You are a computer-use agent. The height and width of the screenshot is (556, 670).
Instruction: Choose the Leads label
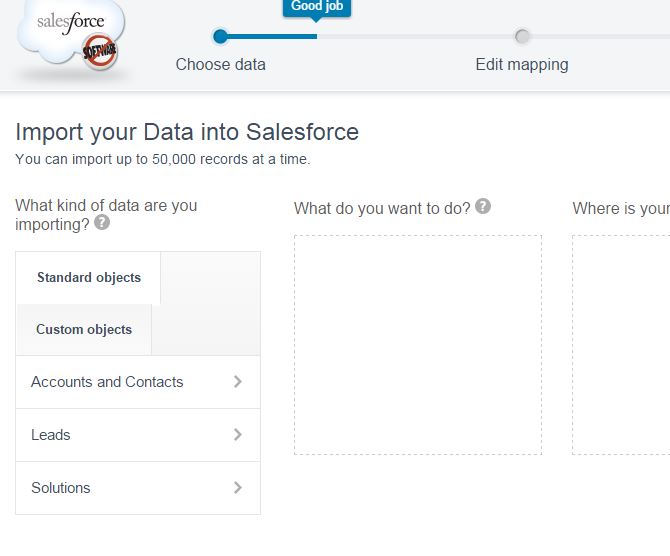(x=51, y=435)
